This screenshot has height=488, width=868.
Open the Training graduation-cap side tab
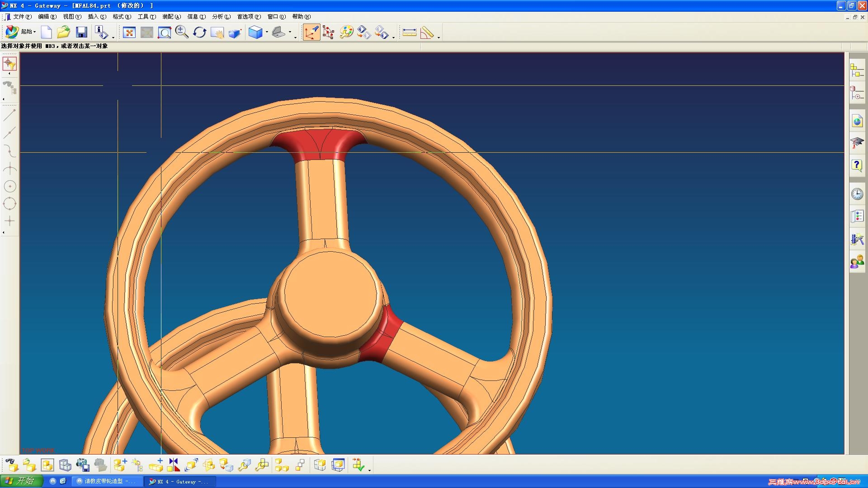tap(857, 143)
